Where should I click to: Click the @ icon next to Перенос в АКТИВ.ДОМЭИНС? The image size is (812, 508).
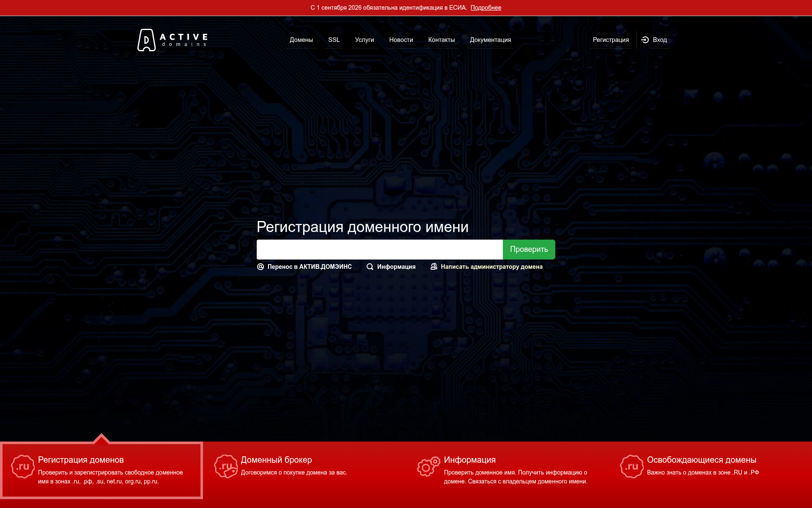click(x=261, y=267)
